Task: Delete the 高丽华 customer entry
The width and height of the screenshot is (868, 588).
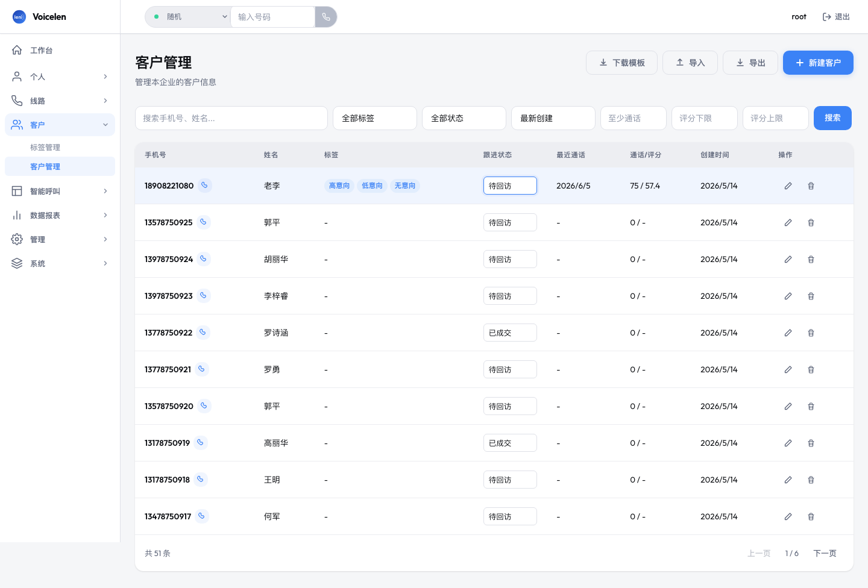Action: pyautogui.click(x=811, y=443)
